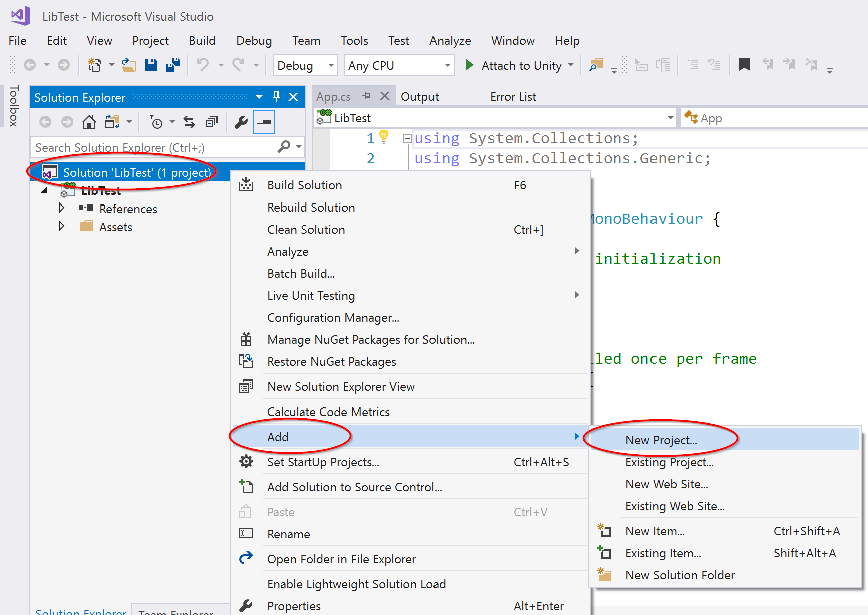Toggle the Preview Selected Items button
Viewport: 868px width, 615px height.
[x=264, y=122]
